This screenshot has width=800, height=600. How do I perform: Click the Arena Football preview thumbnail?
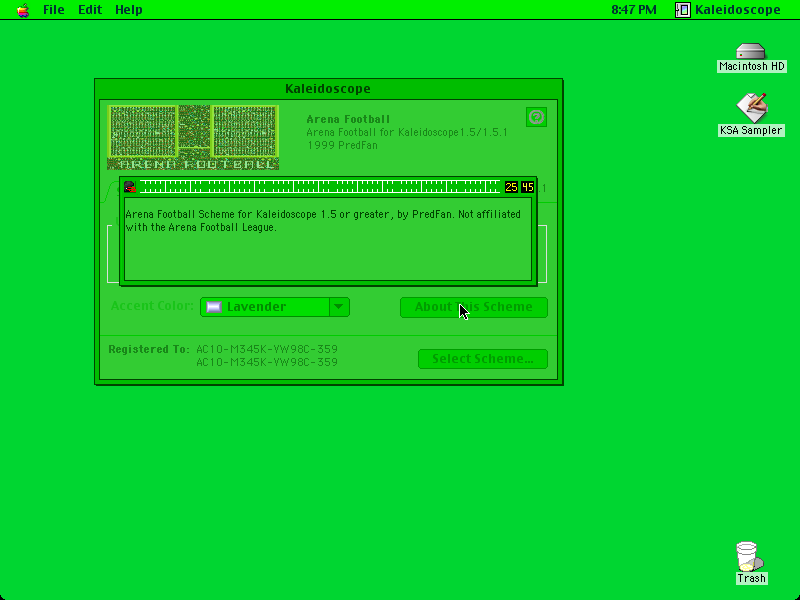click(x=193, y=137)
